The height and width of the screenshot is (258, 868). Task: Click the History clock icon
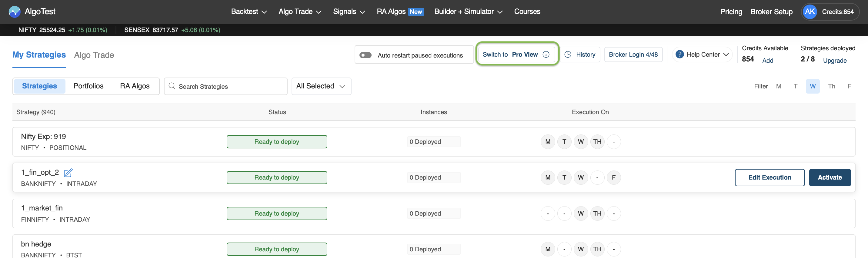click(x=568, y=55)
